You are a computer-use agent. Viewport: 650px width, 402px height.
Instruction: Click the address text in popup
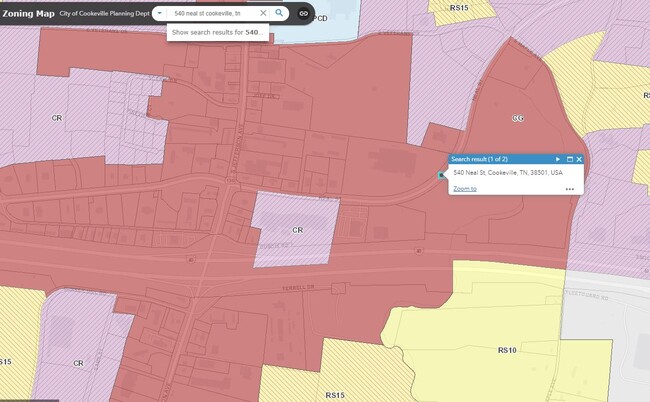500,173
